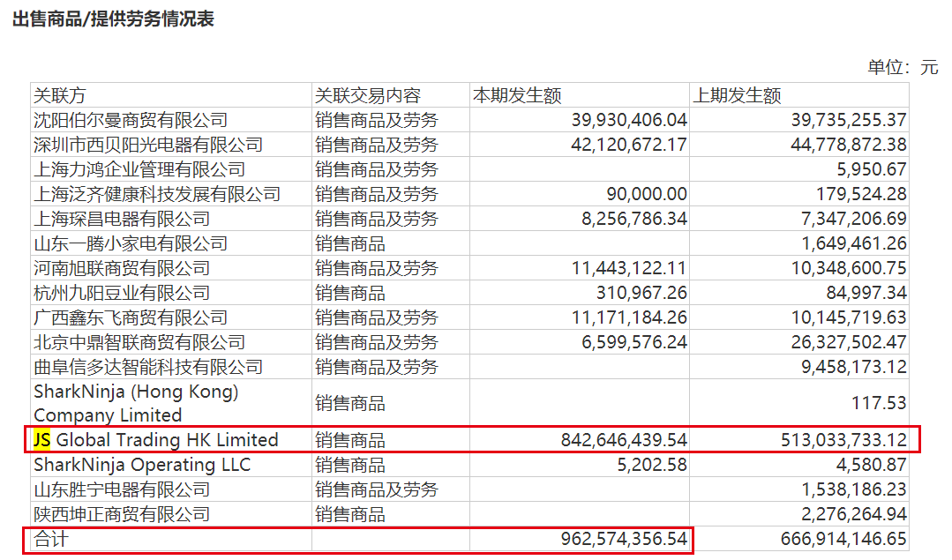Select the 合计 total row label

(x=51, y=540)
